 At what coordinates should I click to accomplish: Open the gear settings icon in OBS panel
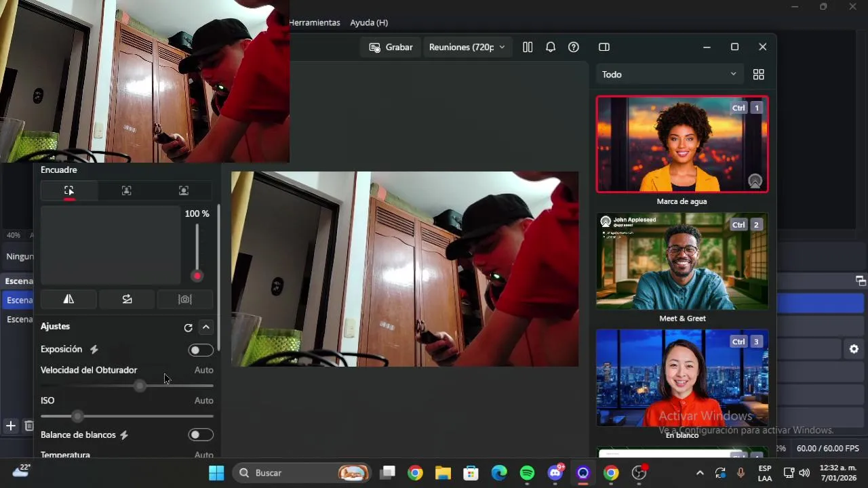click(x=854, y=349)
